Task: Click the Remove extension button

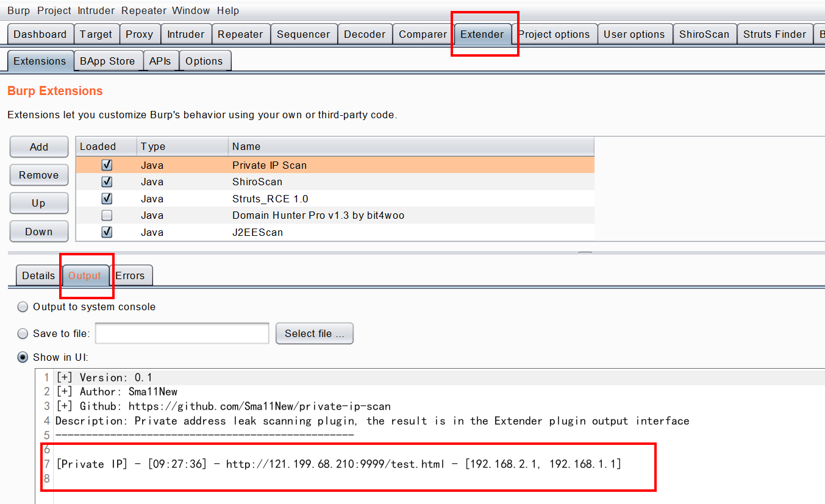Action: 39,175
